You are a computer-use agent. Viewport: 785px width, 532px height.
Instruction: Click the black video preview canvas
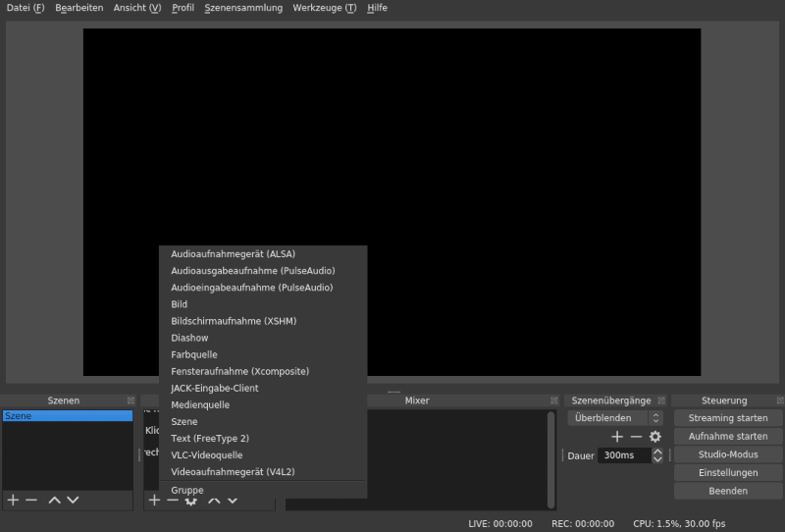coord(392,202)
